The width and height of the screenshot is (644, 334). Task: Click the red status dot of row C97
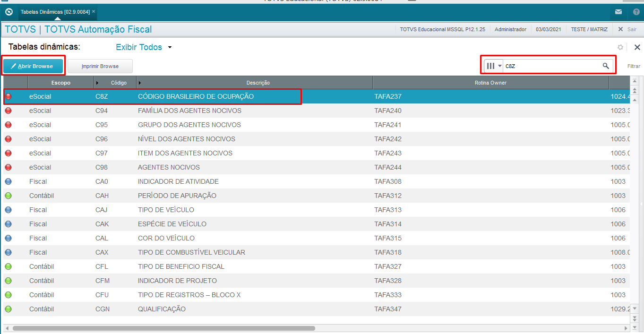tap(8, 153)
